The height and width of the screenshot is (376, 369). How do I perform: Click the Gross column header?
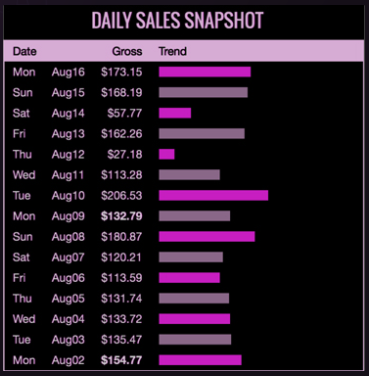point(127,51)
